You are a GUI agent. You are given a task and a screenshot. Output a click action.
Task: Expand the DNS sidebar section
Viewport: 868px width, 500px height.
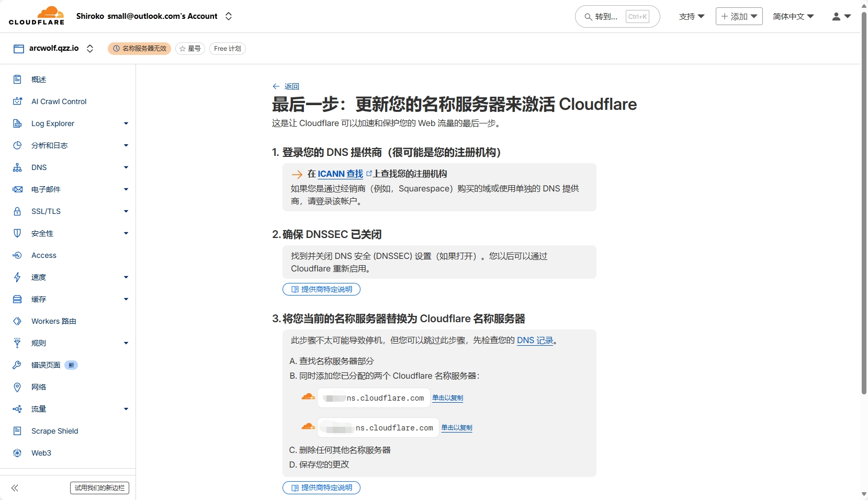[x=126, y=167]
